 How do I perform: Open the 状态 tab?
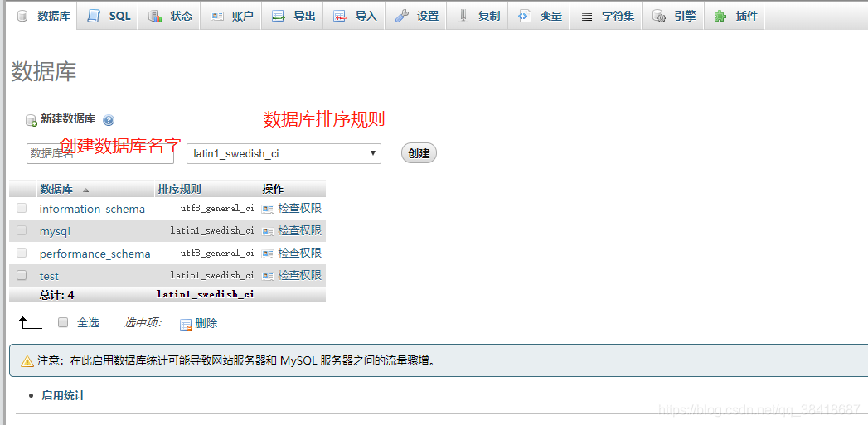tap(169, 16)
